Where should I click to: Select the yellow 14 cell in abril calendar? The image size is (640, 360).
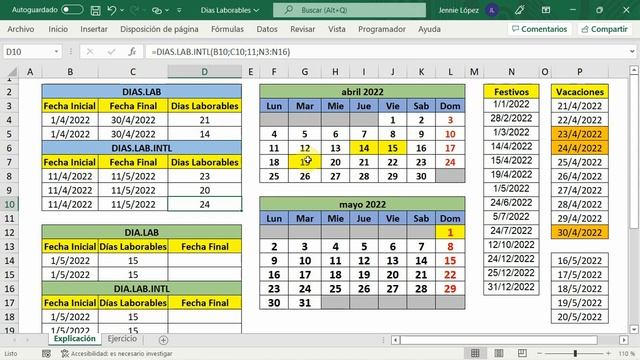[x=364, y=148]
